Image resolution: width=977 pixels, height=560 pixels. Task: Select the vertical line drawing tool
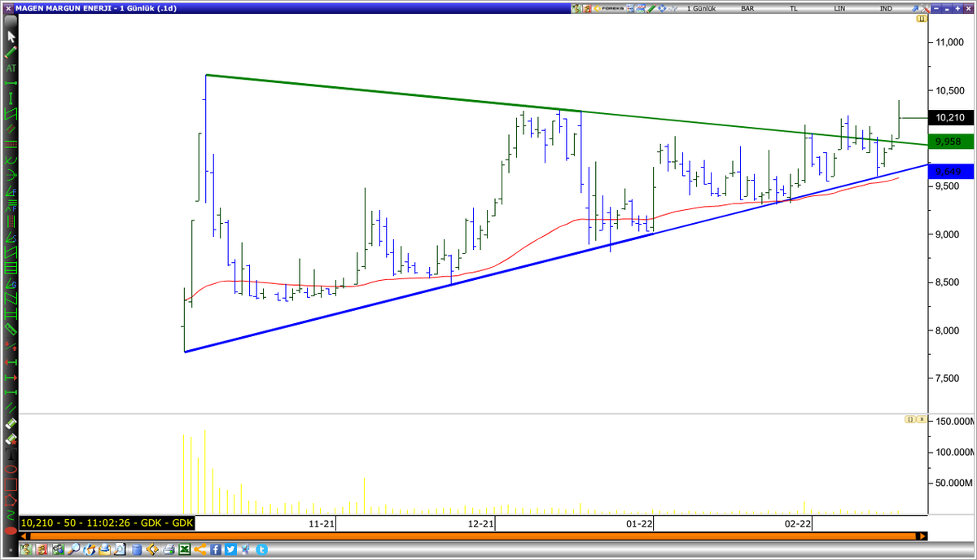click(11, 98)
